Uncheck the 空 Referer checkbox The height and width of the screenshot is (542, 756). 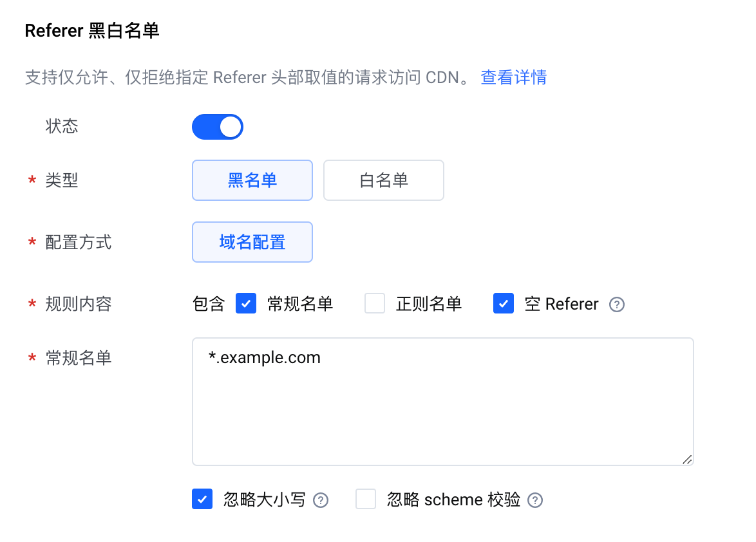point(504,304)
